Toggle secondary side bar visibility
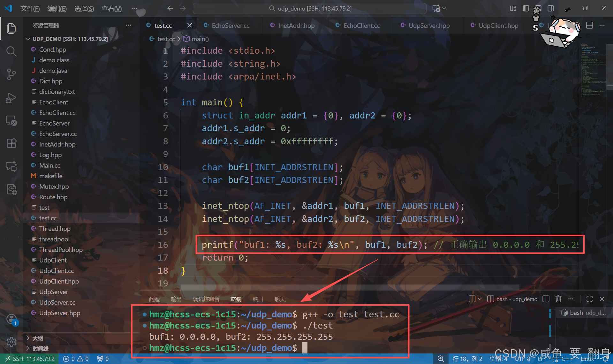 point(551,8)
